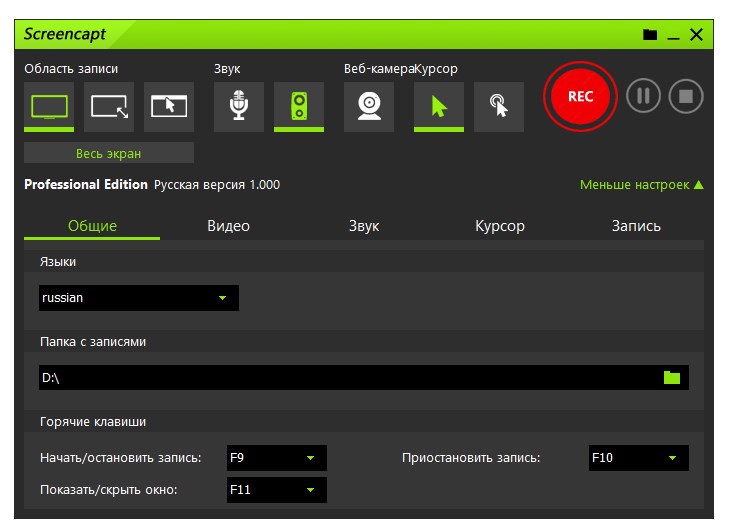Click the Веб-камера heading
Viewport: 733px width, 531px height.
(379, 69)
